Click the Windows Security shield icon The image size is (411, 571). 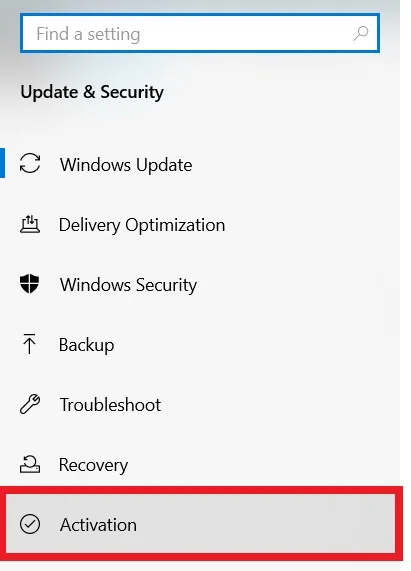(29, 284)
